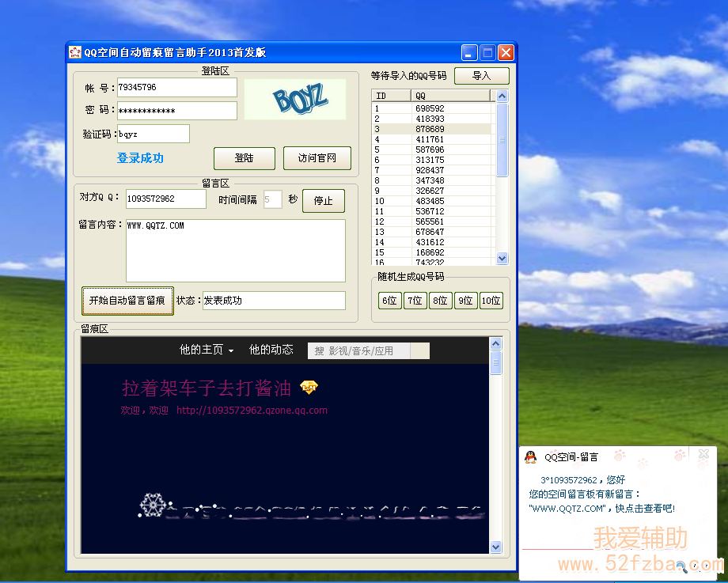Generate 6位 QQ numbers

pyautogui.click(x=389, y=301)
